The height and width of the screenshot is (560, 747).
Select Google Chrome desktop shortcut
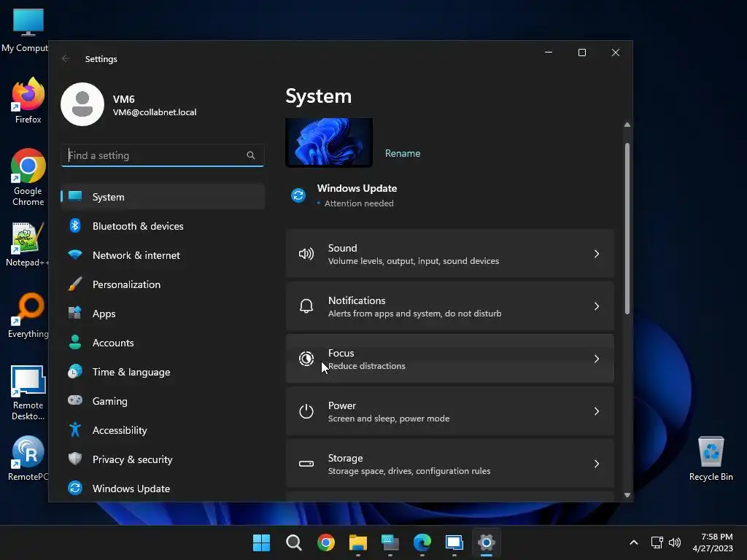[x=28, y=177]
